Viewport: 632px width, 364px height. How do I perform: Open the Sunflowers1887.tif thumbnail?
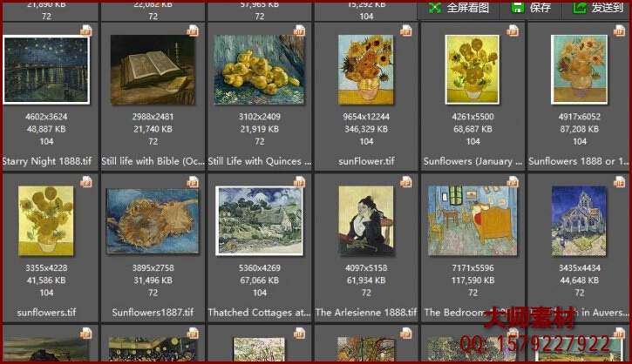click(x=153, y=220)
